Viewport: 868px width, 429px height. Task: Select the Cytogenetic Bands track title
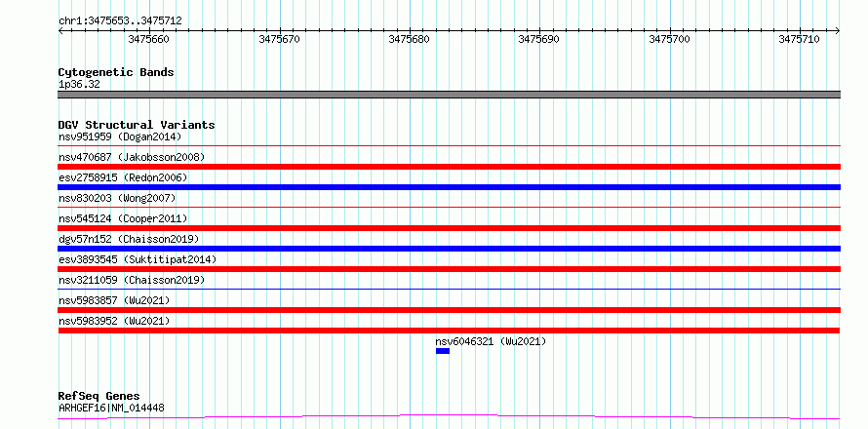tap(116, 72)
